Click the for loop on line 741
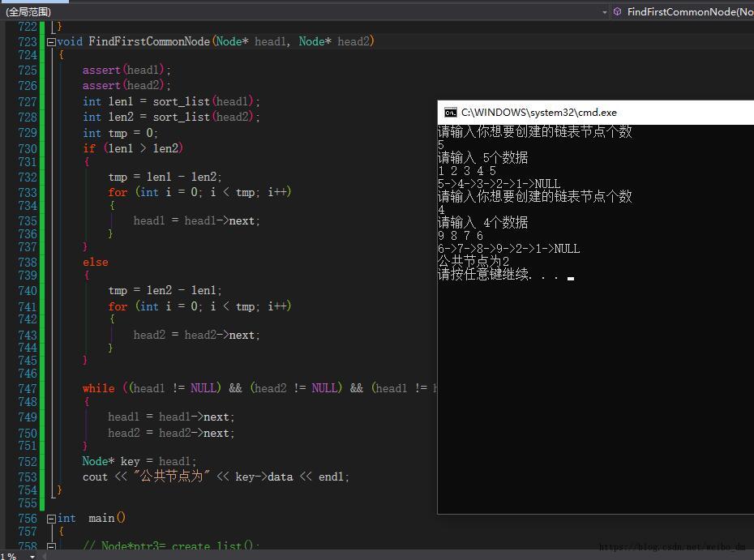 [199, 306]
